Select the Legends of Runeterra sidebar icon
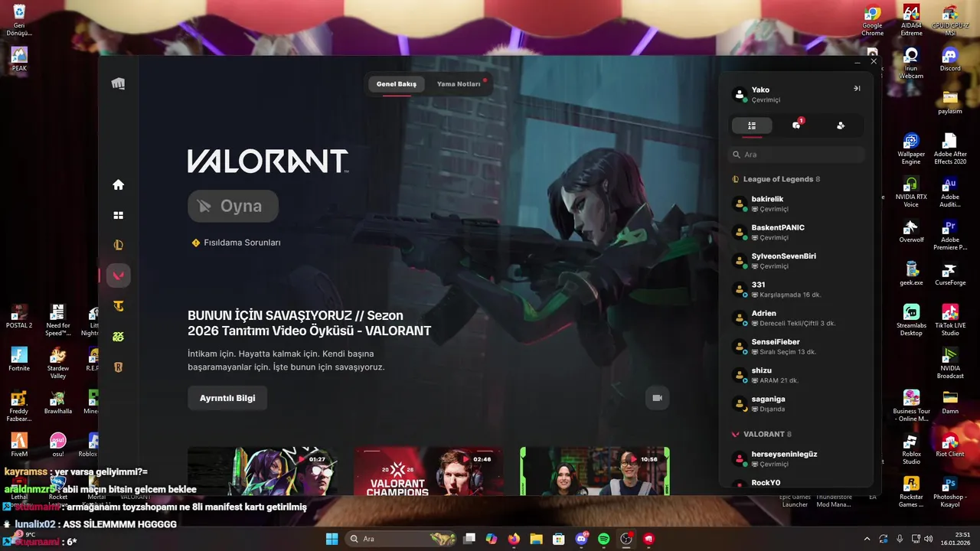The width and height of the screenshot is (980, 551). 118,367
